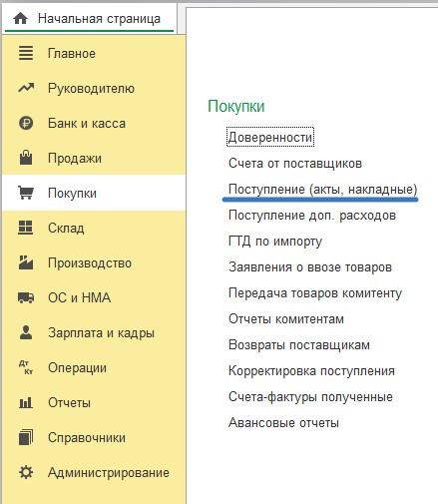Open Передача товаров комитенту

coord(315,293)
